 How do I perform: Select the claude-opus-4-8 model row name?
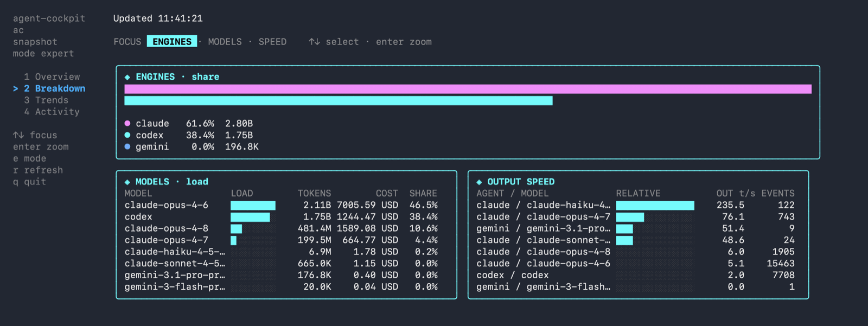coord(167,228)
